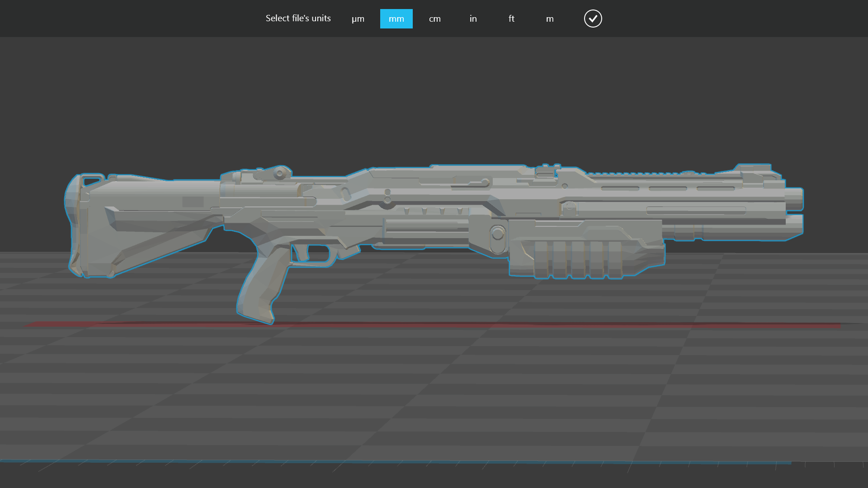868x488 pixels.
Task: Set file units to feet (ft)
Action: click(x=511, y=19)
